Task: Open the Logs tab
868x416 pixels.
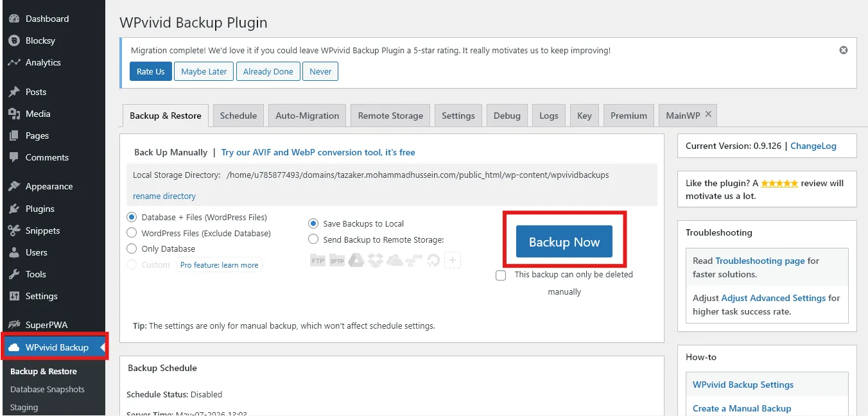Action: [549, 116]
